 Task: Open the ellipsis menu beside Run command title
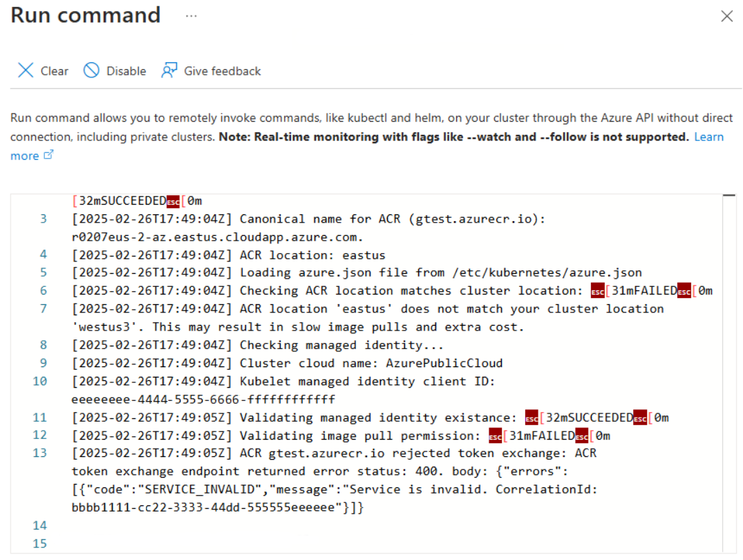[x=190, y=15]
